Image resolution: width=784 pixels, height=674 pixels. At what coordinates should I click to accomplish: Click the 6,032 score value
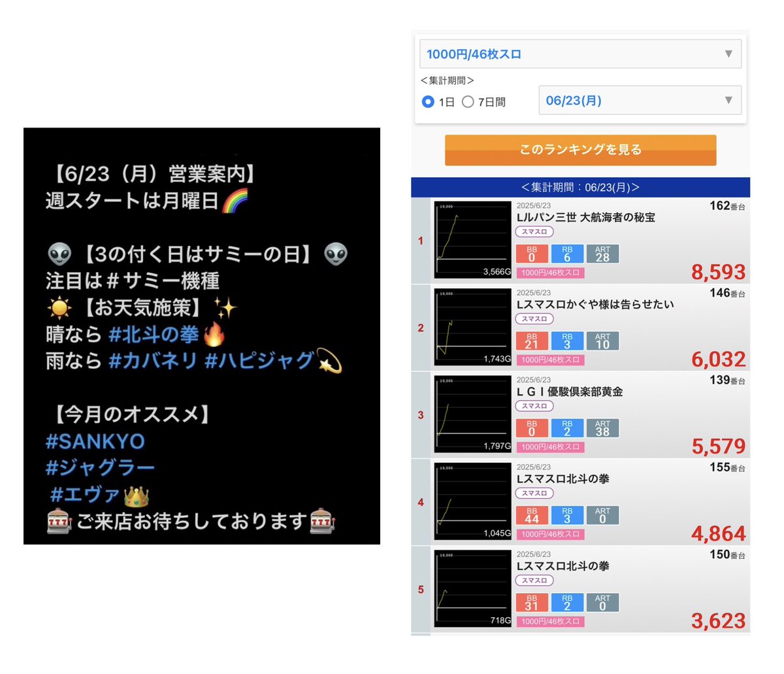point(719,359)
